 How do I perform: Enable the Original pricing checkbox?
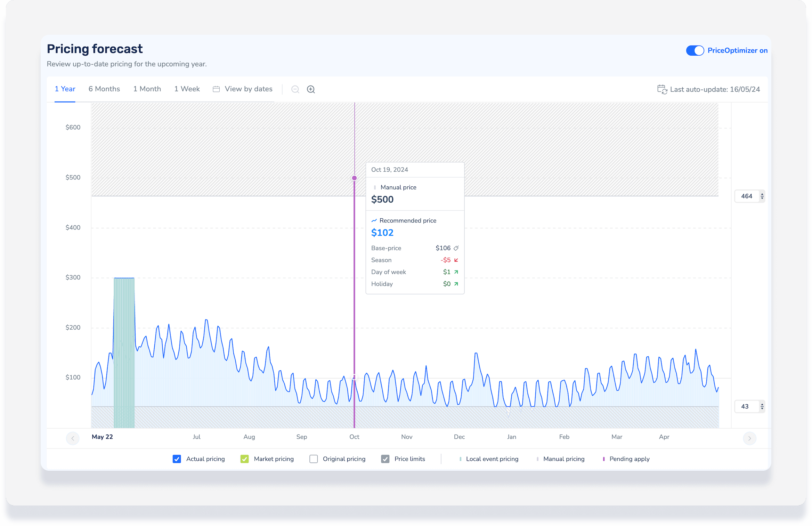[x=314, y=459]
